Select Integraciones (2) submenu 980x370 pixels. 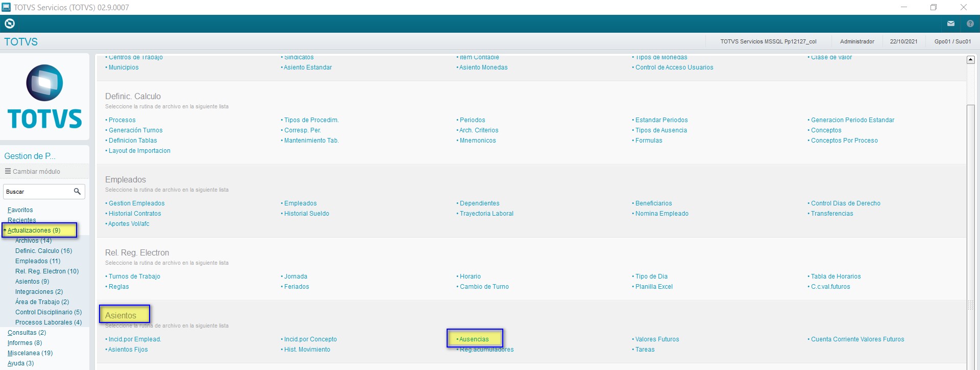click(39, 292)
